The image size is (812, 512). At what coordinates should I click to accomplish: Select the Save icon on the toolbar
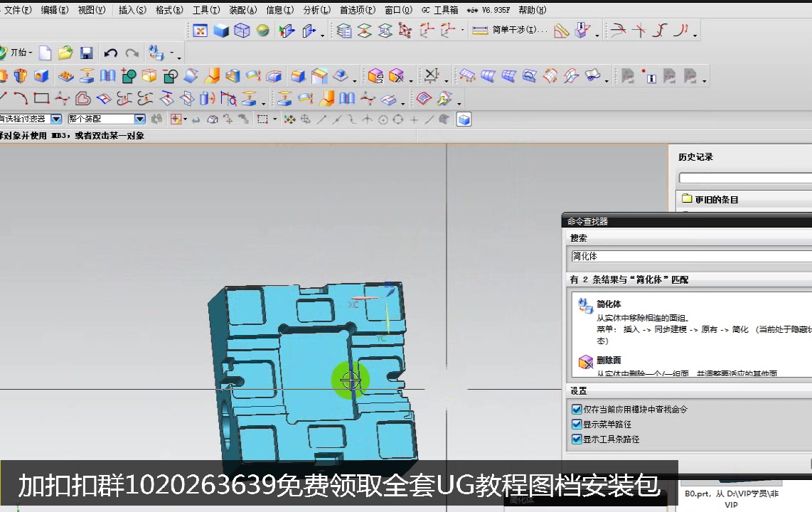pos(87,52)
